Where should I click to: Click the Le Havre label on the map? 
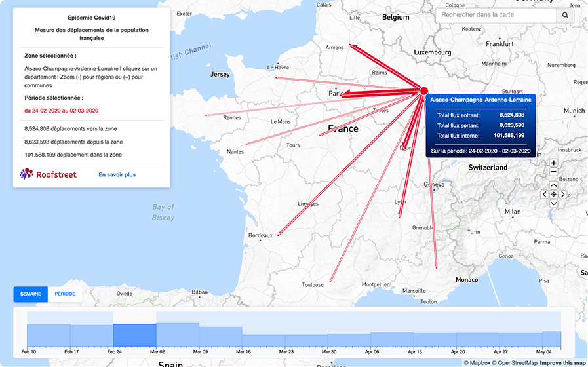pos(278,68)
